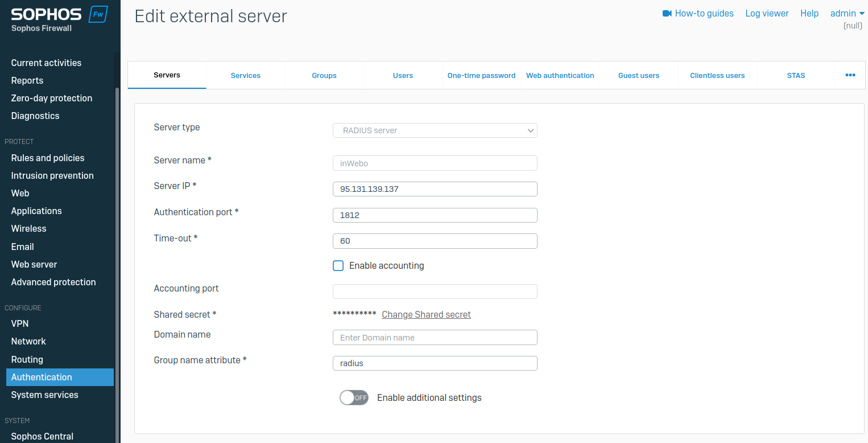Select the Web authentication tab
The image size is (868, 443).
560,75
